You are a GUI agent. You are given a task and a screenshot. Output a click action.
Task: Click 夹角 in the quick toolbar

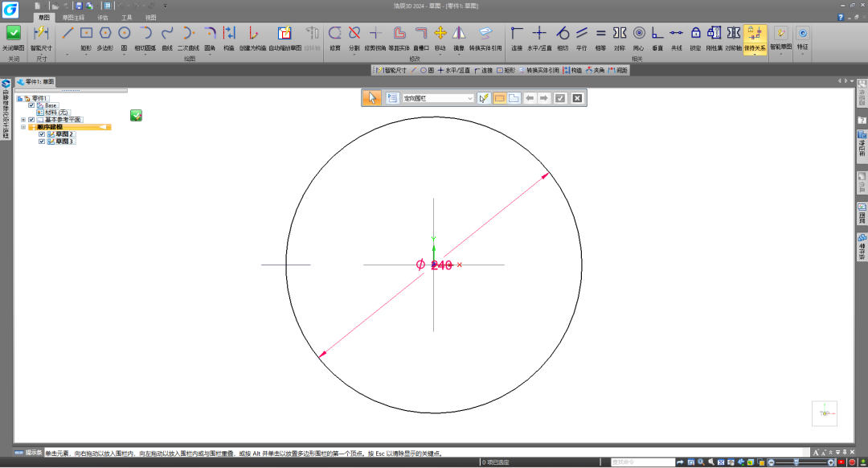coord(595,70)
